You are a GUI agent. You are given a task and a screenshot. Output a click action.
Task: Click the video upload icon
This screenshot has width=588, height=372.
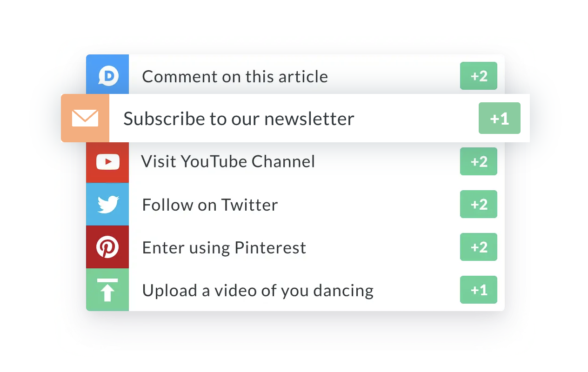click(x=107, y=290)
